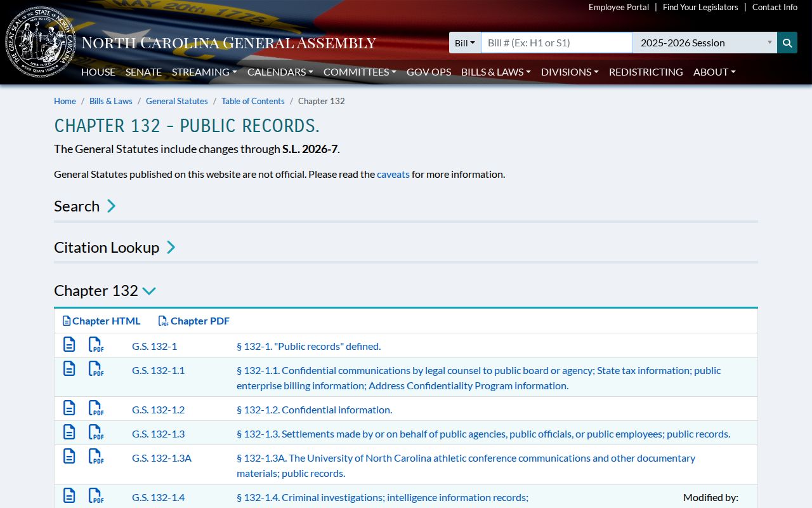Go to the Senate page
Screen dimensions: 812x508
coord(143,72)
